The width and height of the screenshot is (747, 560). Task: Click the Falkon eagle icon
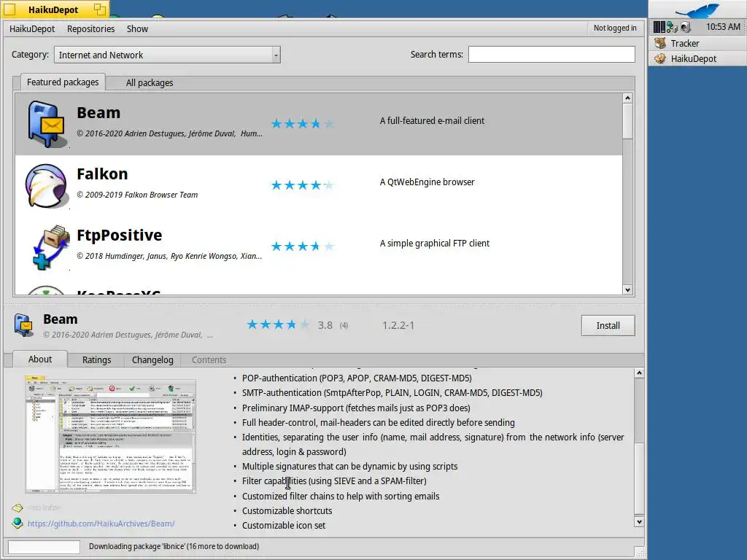pos(46,186)
